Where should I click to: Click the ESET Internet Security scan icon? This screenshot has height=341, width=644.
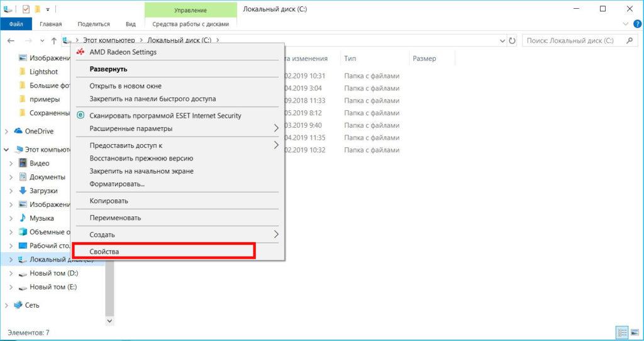(x=80, y=116)
